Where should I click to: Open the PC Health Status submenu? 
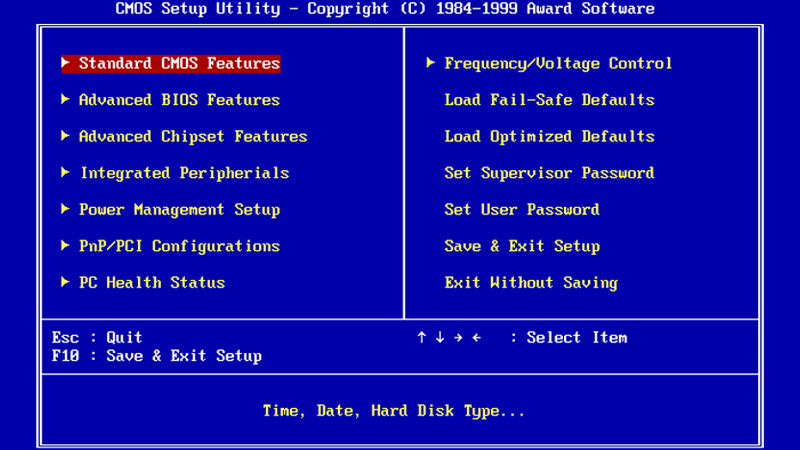coord(152,282)
